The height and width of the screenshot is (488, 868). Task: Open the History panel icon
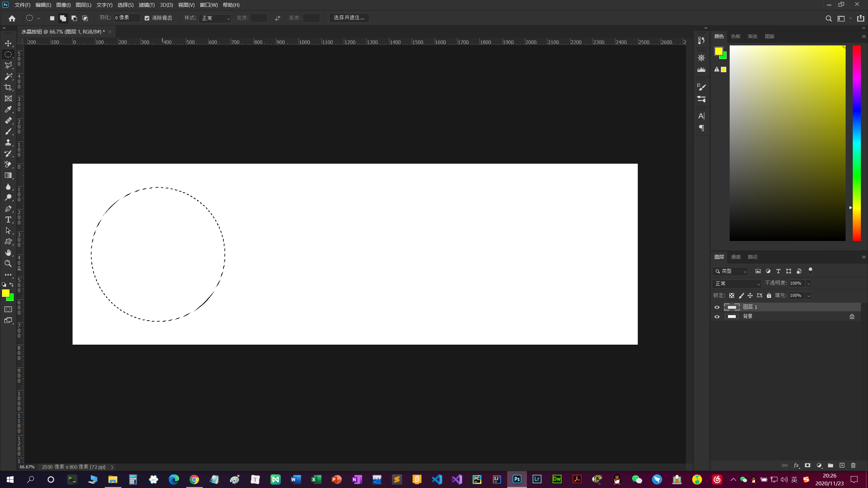pos(701,40)
